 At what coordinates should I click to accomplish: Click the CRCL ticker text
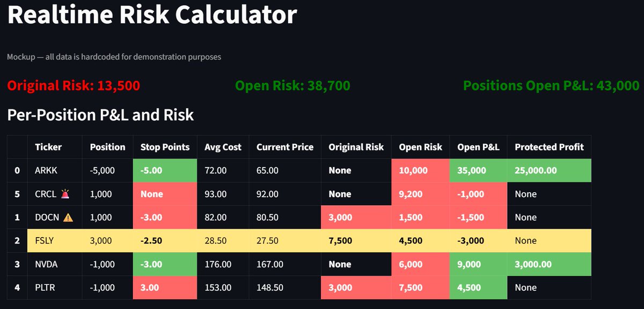(x=46, y=194)
